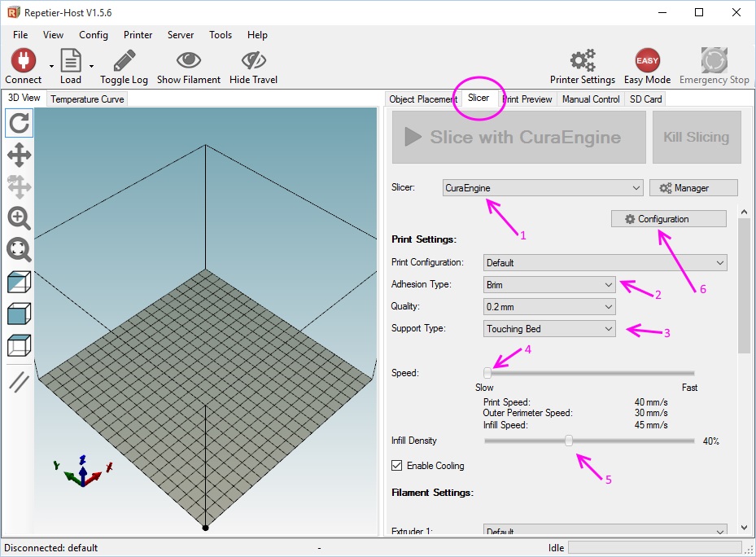
Task: Click Slice with CuraEngine button
Action: (519, 137)
